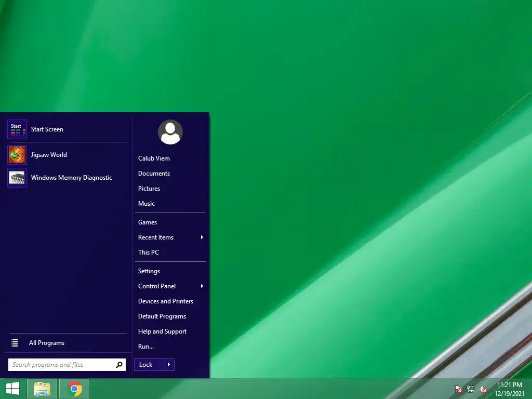Viewport: 532px width, 399px height.
Task: Open Settings from the Start menu
Action: click(x=149, y=271)
